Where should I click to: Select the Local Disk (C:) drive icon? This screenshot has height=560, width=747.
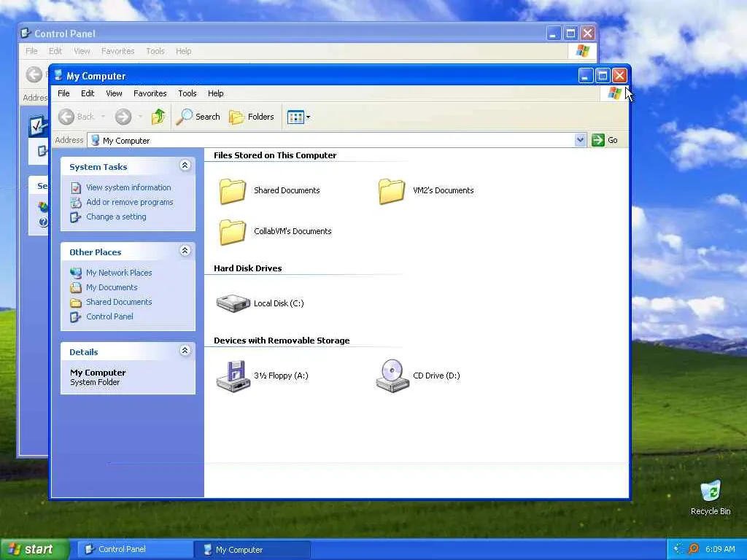click(x=233, y=303)
